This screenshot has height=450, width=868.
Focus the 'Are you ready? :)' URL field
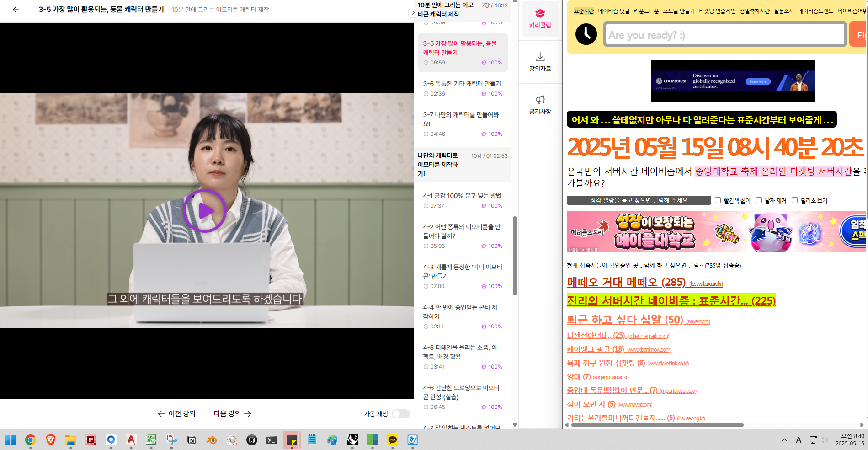pyautogui.click(x=725, y=35)
